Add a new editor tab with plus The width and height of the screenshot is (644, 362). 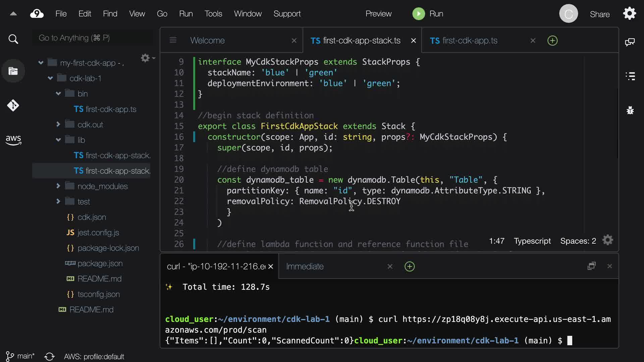[x=552, y=41]
